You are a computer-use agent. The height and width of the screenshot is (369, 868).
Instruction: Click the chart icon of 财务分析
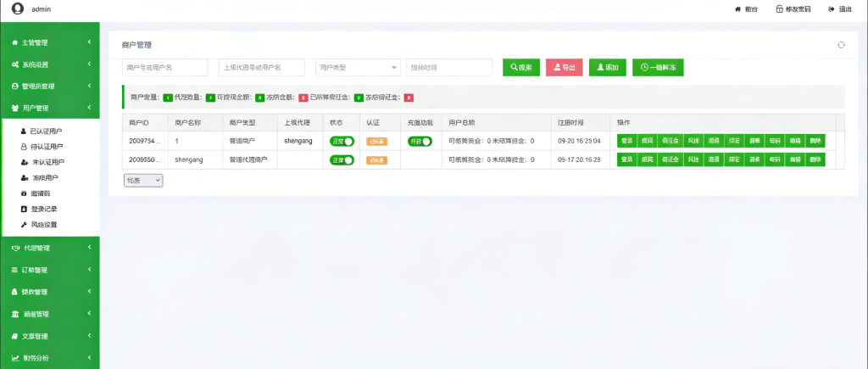(15, 358)
